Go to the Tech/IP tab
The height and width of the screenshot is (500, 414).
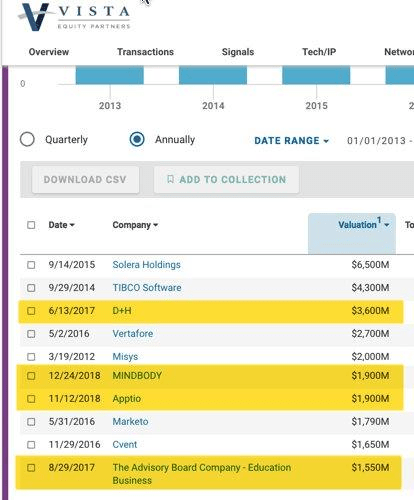[x=319, y=52]
